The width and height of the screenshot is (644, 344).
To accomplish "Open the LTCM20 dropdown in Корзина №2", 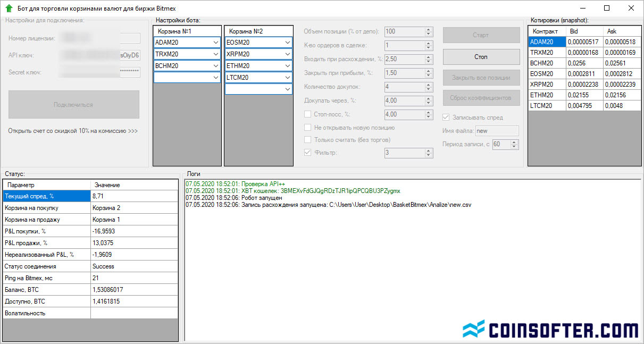I will tap(288, 77).
